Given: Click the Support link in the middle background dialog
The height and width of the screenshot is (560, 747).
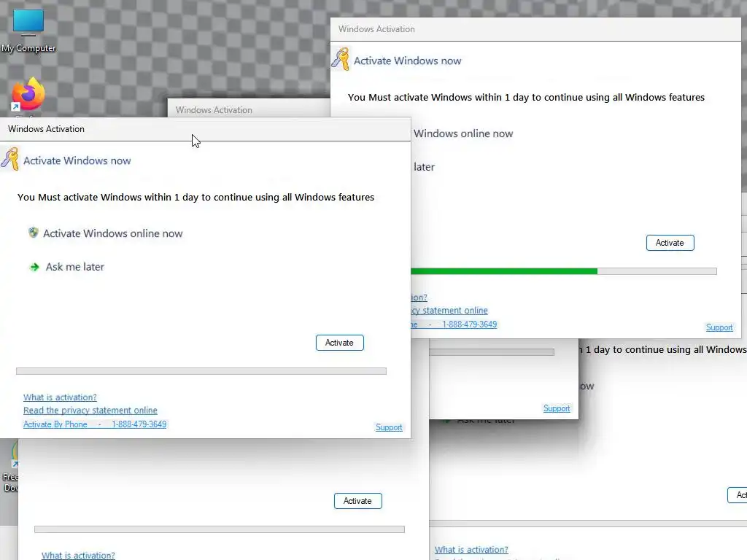Looking at the screenshot, I should click(557, 408).
